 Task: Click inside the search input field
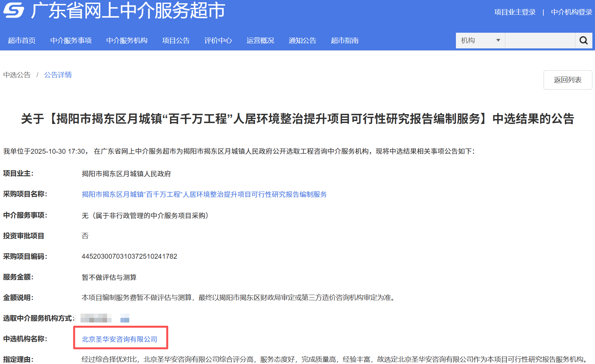point(540,40)
